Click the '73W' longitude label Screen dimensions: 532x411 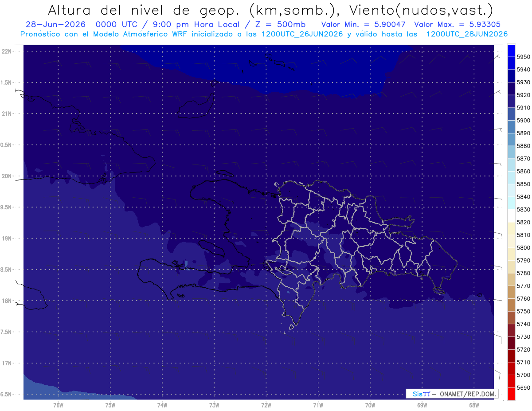click(214, 405)
